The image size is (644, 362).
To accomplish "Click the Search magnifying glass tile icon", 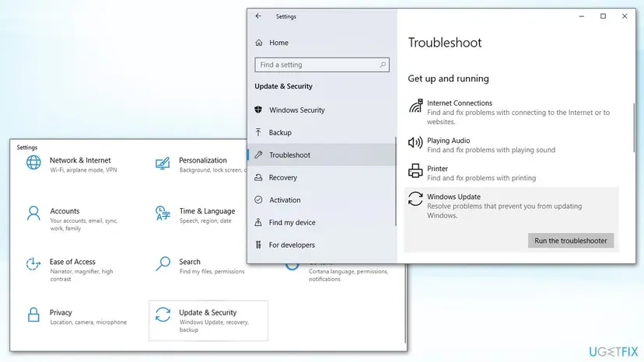I will [163, 264].
